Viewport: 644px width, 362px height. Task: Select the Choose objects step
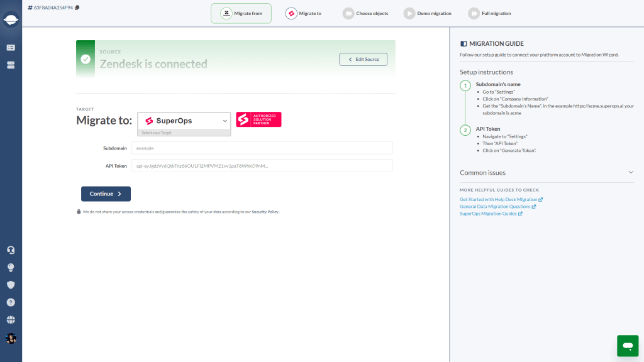click(x=365, y=14)
